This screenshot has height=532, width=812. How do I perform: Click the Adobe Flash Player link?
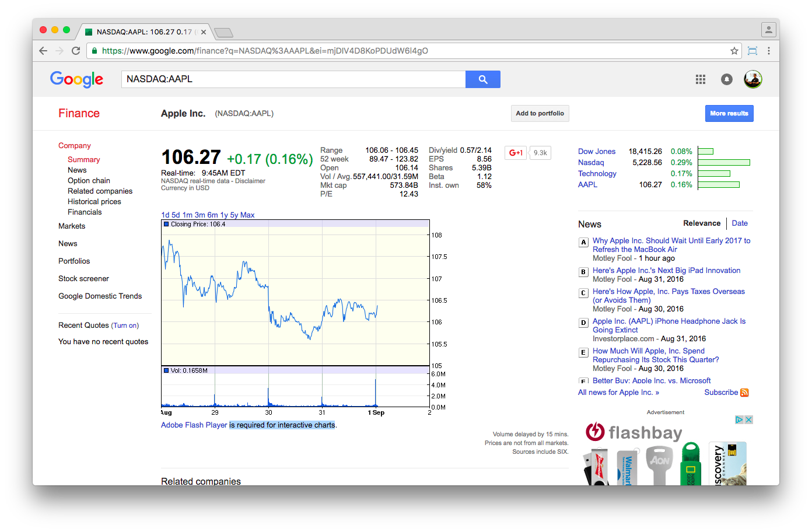(x=194, y=425)
